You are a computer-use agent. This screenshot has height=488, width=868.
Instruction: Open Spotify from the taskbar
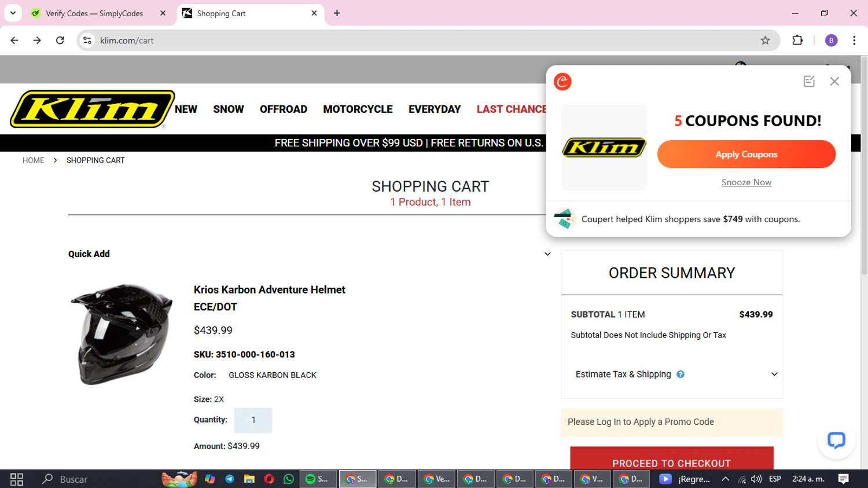[x=317, y=479]
